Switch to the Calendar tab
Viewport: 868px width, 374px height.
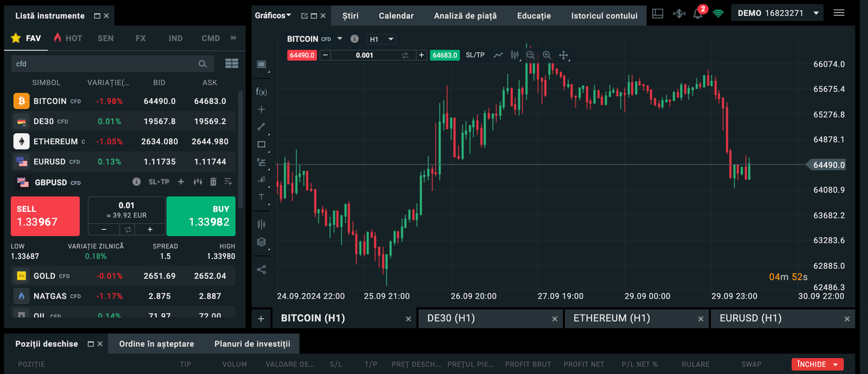coord(396,16)
